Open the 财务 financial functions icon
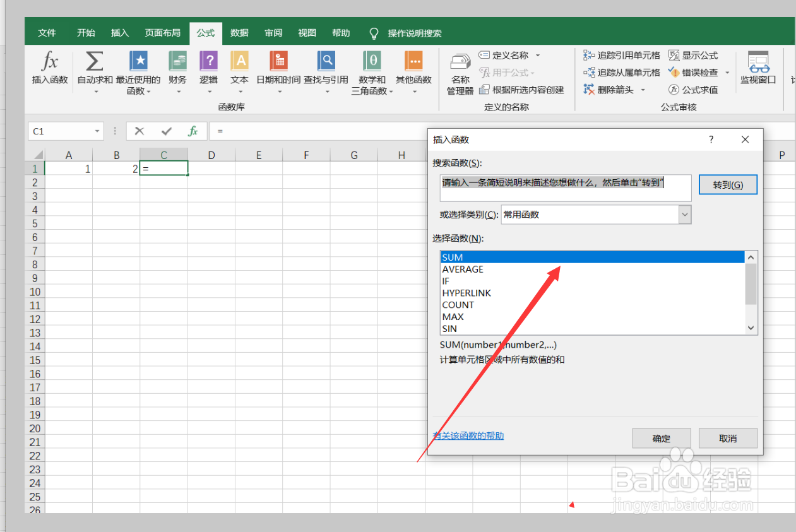 pos(177,69)
